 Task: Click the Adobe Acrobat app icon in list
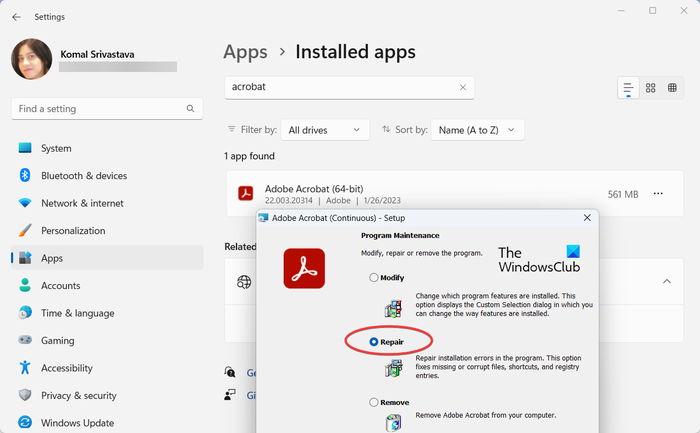pyautogui.click(x=246, y=194)
